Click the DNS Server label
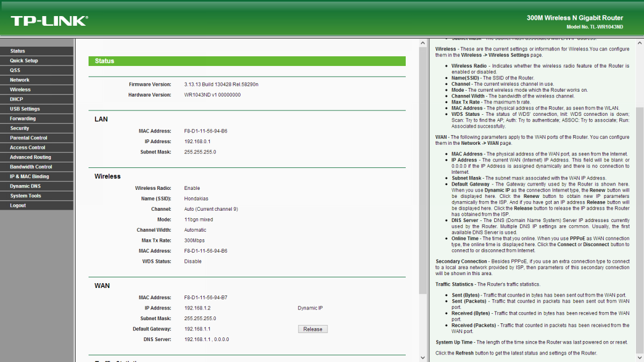The image size is (644, 362). pyautogui.click(x=157, y=339)
